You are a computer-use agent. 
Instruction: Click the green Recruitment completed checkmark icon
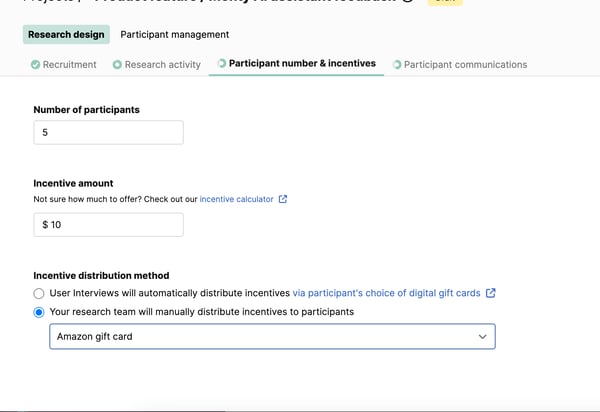[35, 65]
